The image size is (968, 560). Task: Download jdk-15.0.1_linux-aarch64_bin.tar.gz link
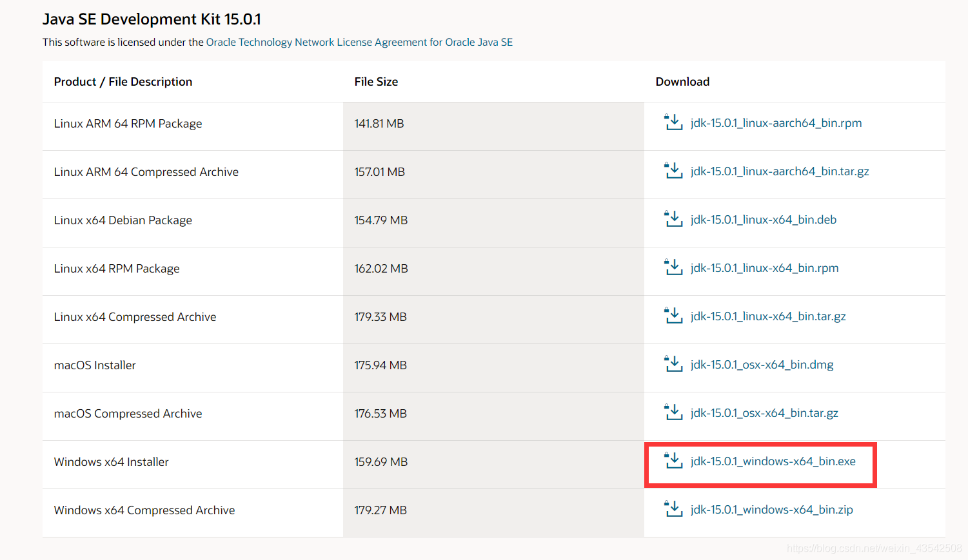780,171
